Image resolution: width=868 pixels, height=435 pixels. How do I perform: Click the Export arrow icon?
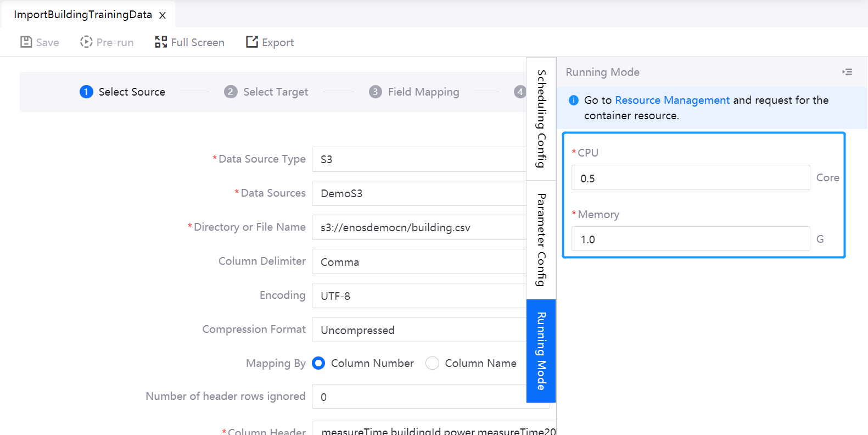(x=252, y=42)
